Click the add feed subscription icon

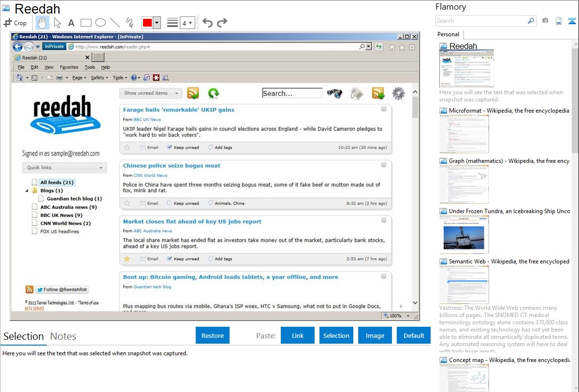[378, 93]
